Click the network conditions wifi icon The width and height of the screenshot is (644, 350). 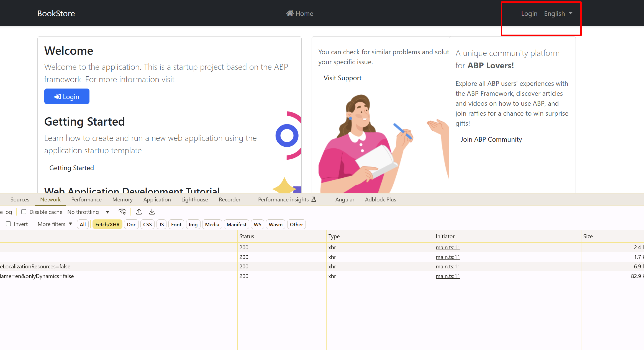(x=122, y=212)
